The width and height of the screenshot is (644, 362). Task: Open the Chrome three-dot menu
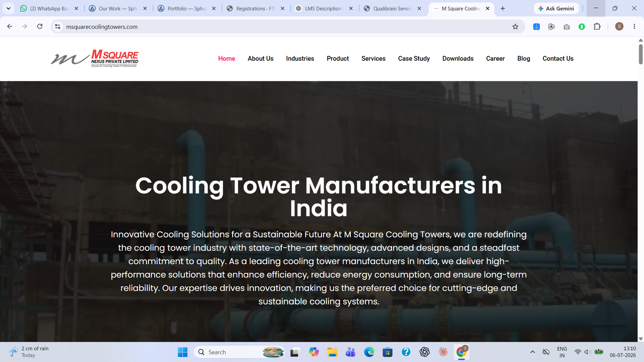tap(634, 27)
